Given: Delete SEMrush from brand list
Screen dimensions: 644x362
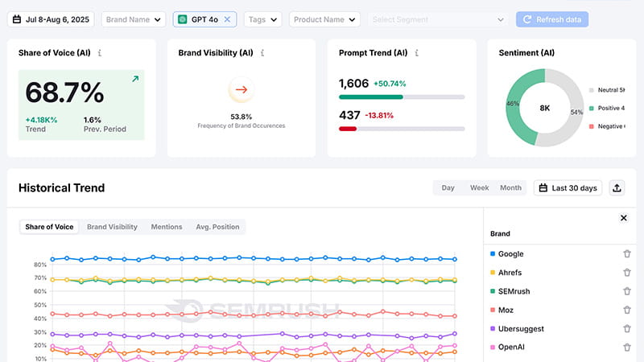Looking at the screenshot, I should coord(627,291).
